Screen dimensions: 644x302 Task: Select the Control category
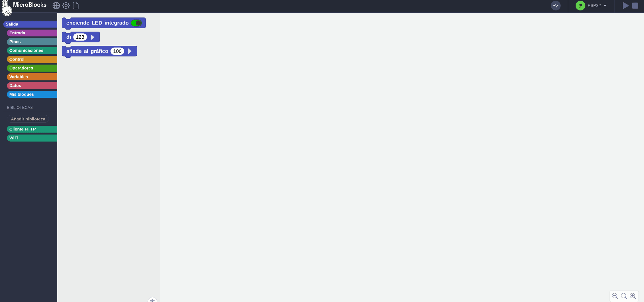pyautogui.click(x=32, y=59)
